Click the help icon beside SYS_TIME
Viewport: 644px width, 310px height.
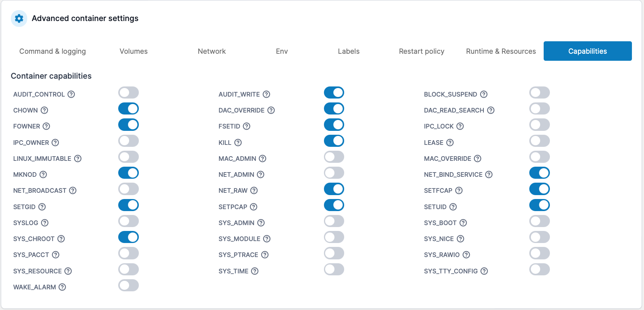click(x=255, y=271)
